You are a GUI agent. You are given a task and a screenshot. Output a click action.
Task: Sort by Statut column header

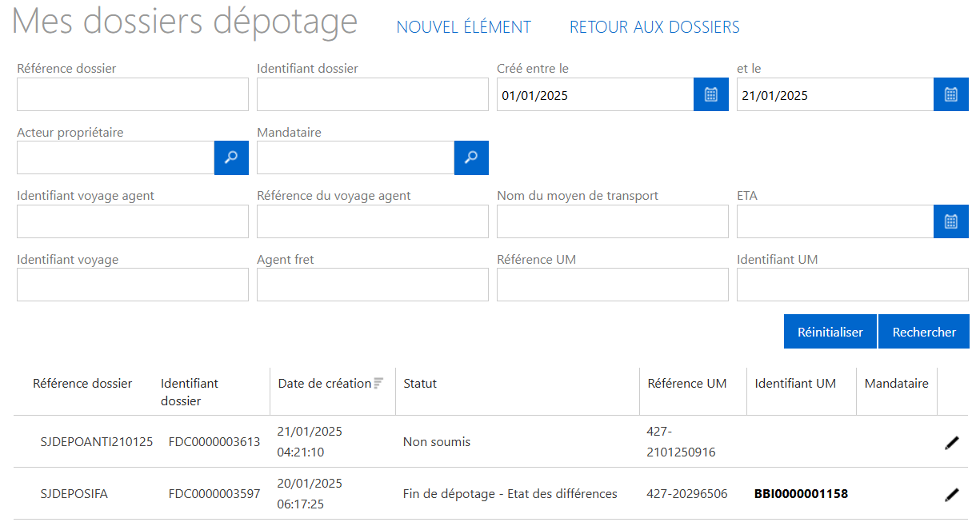pos(420,384)
